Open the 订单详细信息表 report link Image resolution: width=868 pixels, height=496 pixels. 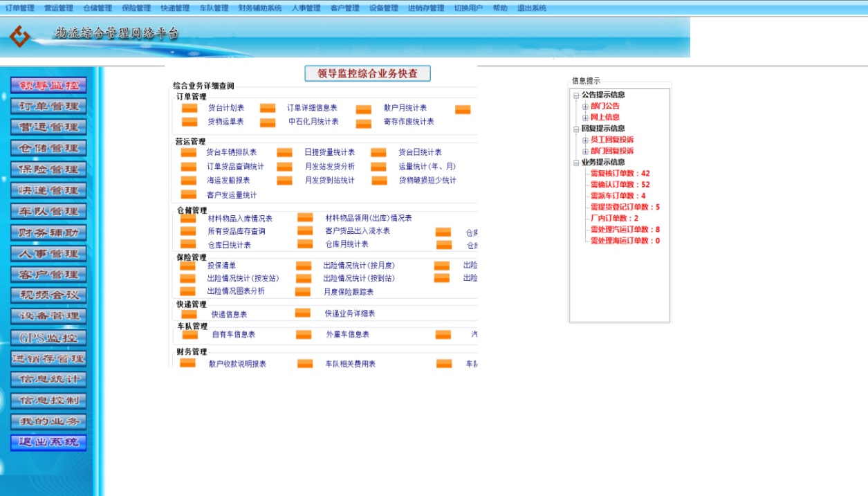(313, 108)
